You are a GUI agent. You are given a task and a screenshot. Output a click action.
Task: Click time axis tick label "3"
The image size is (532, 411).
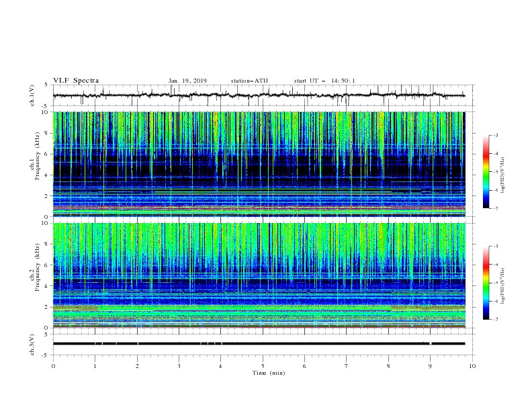[x=179, y=366]
